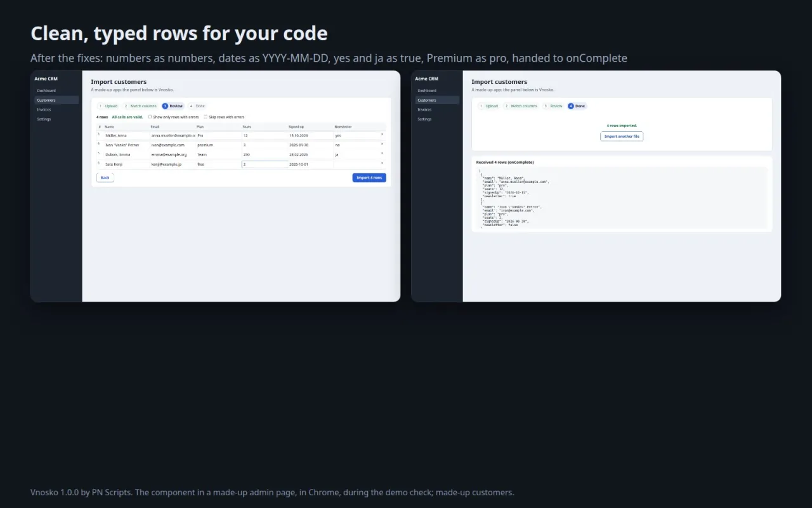Remove the Müller, Anna row with its ×
Image resolution: width=812 pixels, height=508 pixels.
(x=382, y=135)
